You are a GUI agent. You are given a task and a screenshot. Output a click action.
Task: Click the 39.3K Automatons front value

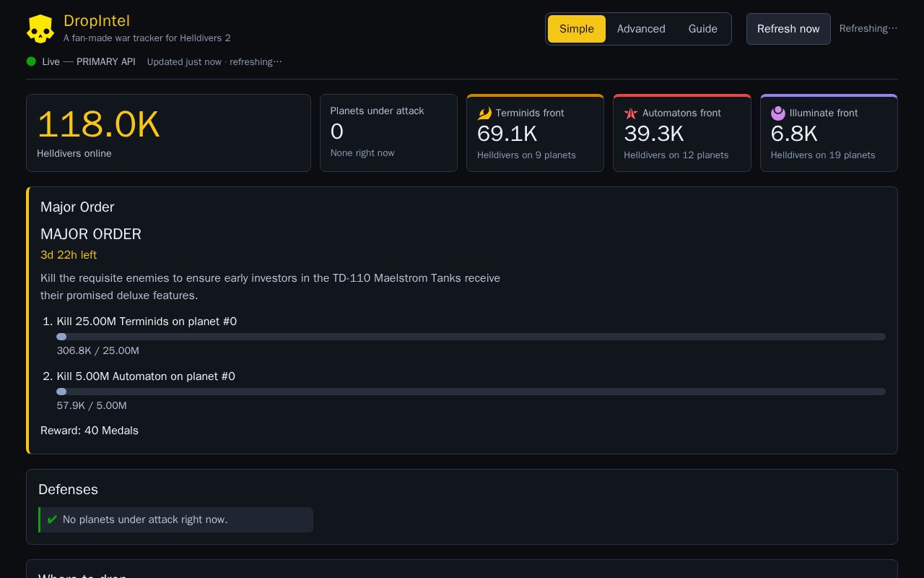pos(653,134)
